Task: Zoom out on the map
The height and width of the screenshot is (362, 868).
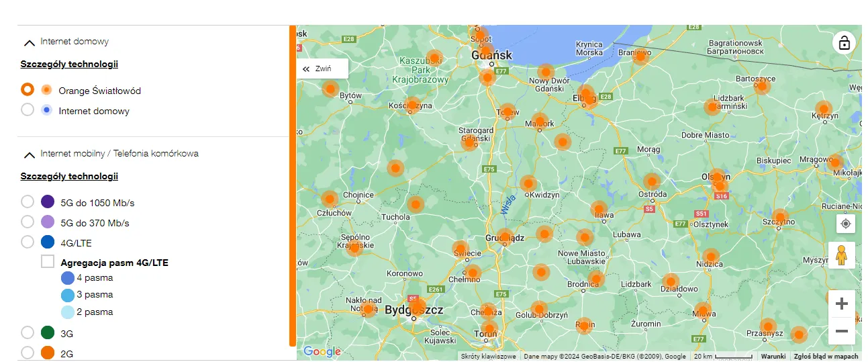Action: 842,331
